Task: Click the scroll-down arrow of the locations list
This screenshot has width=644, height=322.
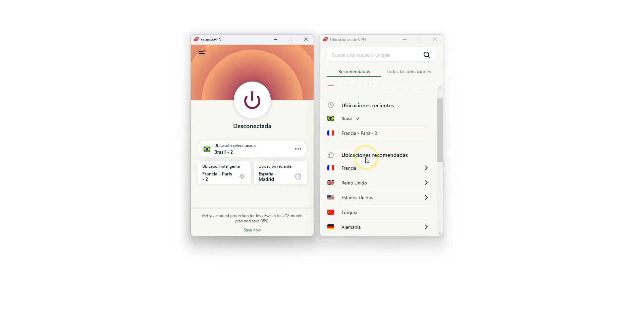Action: pos(440,233)
